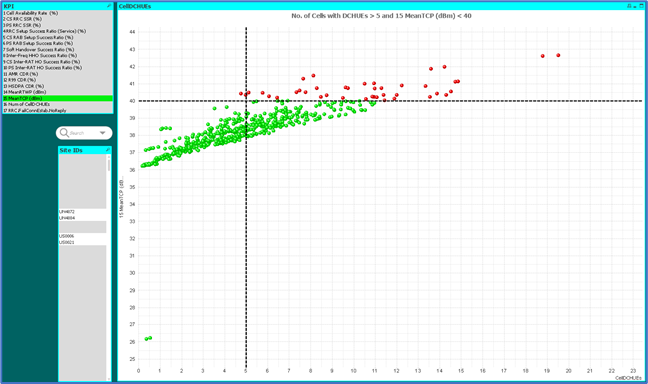
Task: Click the magnifier icon in the Search box
Action: (64, 133)
